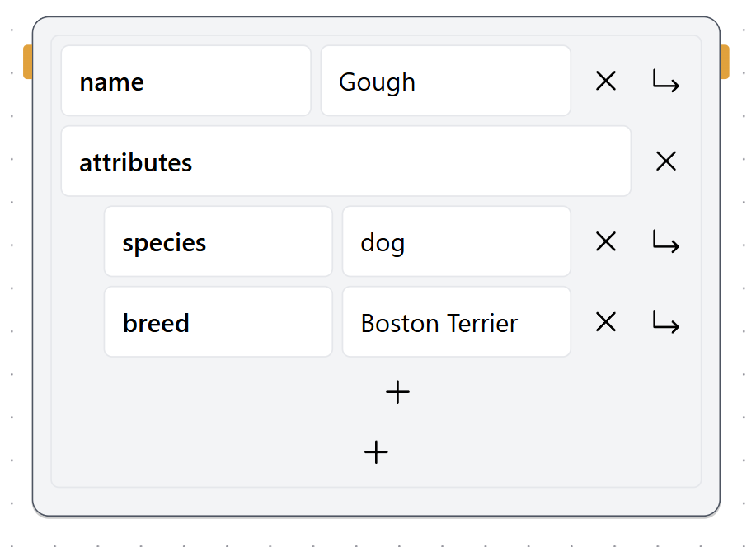Remove the attributes group with X icon
This screenshot has width=756, height=547.
(x=665, y=161)
